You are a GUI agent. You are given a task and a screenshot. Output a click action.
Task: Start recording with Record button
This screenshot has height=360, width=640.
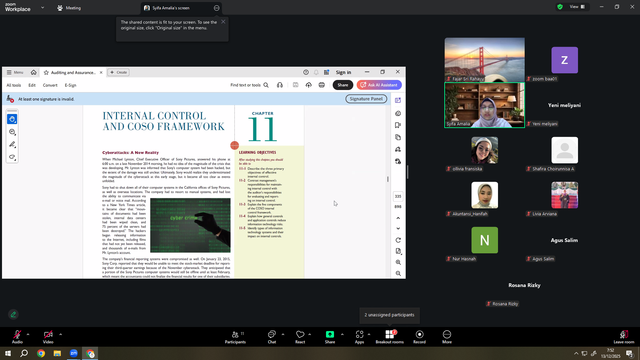pyautogui.click(x=419, y=337)
